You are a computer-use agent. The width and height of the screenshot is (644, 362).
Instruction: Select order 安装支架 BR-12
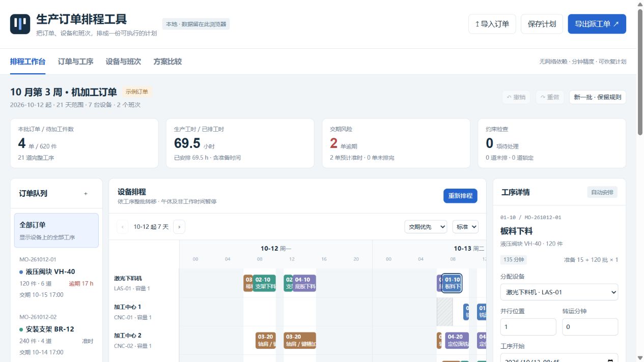point(57,335)
